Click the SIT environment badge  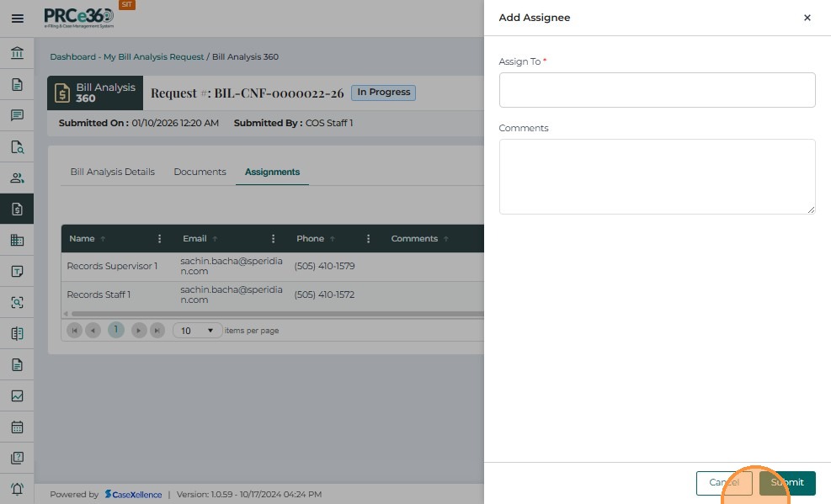[x=127, y=4]
